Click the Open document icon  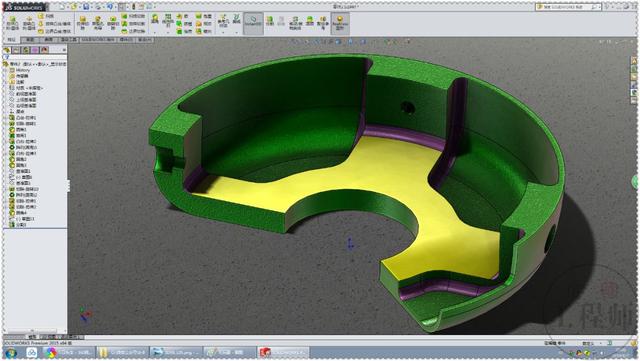(74, 7)
